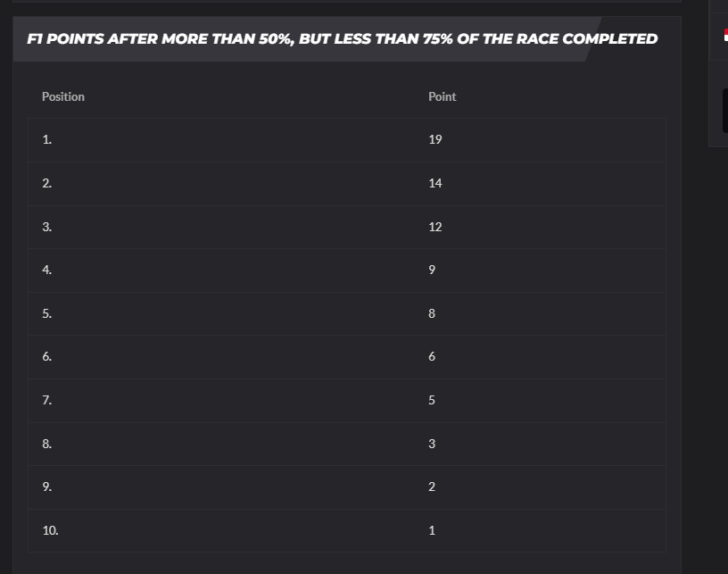The image size is (728, 574).
Task: Select the 19 points value
Action: [x=435, y=139]
